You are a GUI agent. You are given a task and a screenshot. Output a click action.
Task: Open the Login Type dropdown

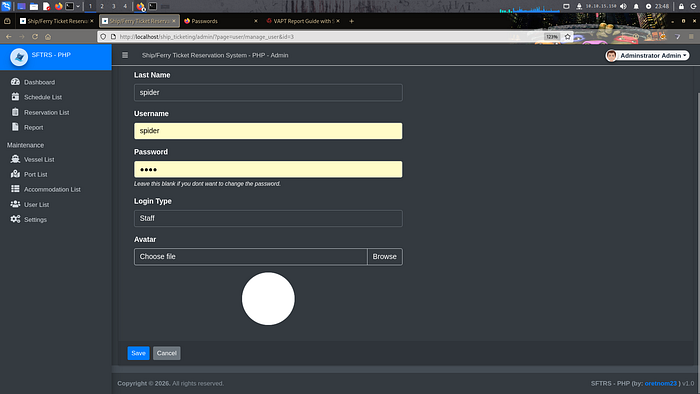(x=268, y=218)
